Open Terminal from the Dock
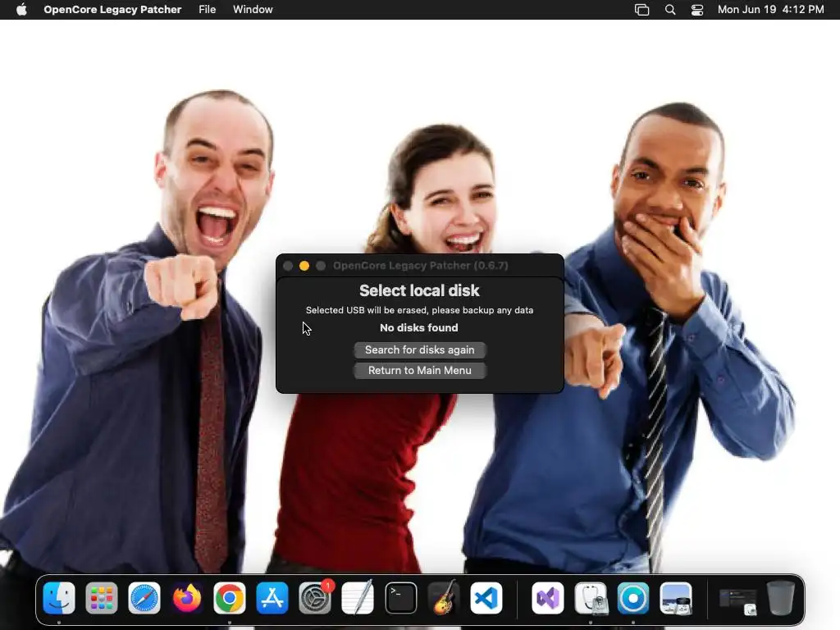This screenshot has height=630, width=840. click(400, 598)
